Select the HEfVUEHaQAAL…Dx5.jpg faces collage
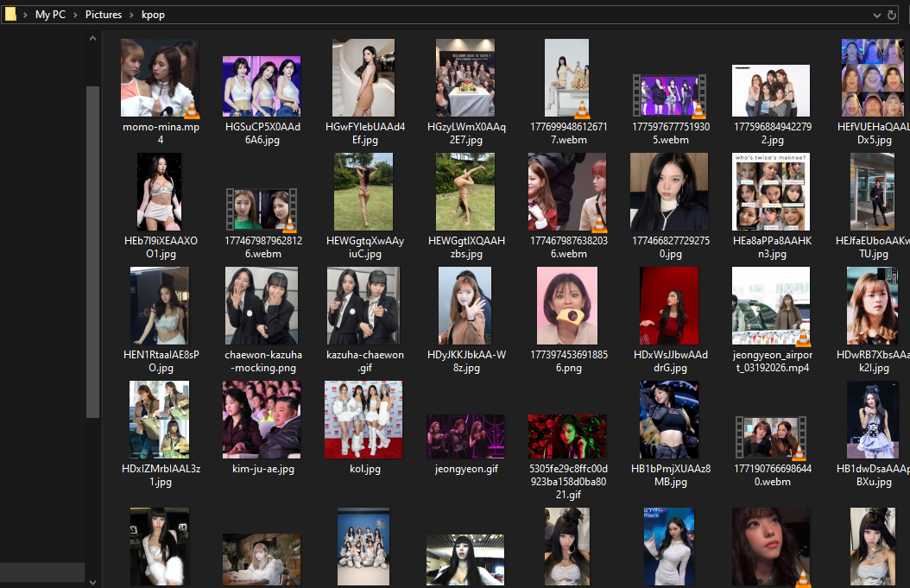 point(874,78)
